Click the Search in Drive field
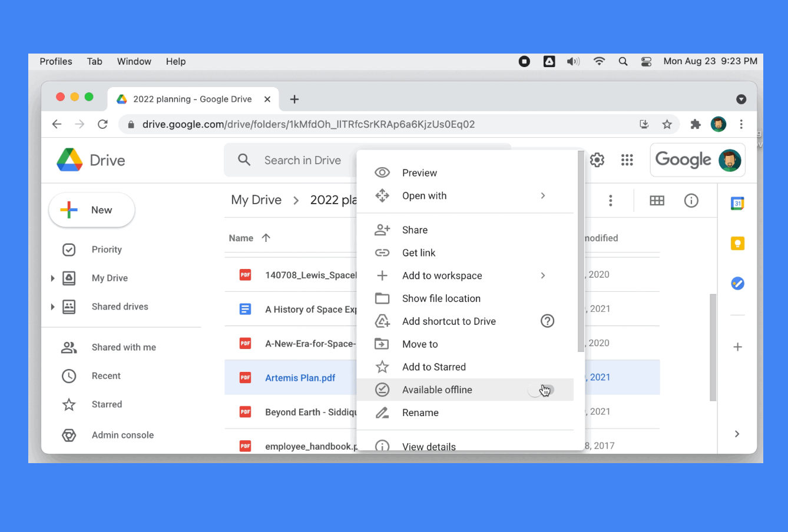Image resolution: width=788 pixels, height=532 pixels. [303, 160]
